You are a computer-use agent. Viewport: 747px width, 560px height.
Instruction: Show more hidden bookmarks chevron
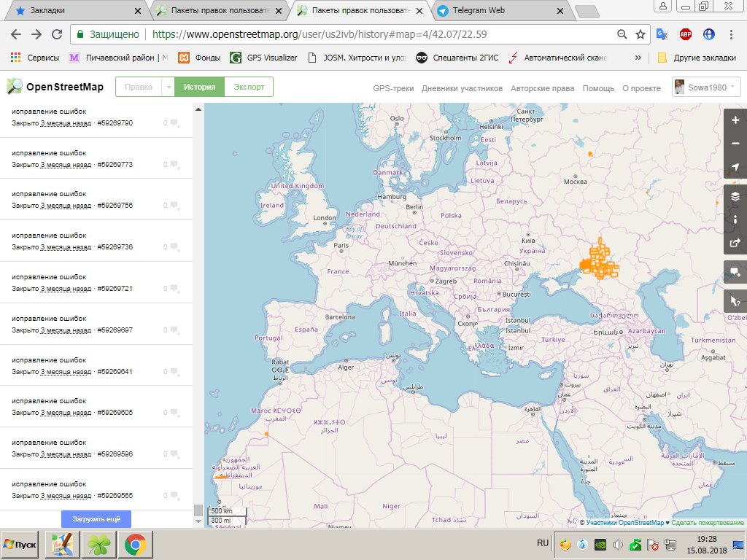click(638, 58)
